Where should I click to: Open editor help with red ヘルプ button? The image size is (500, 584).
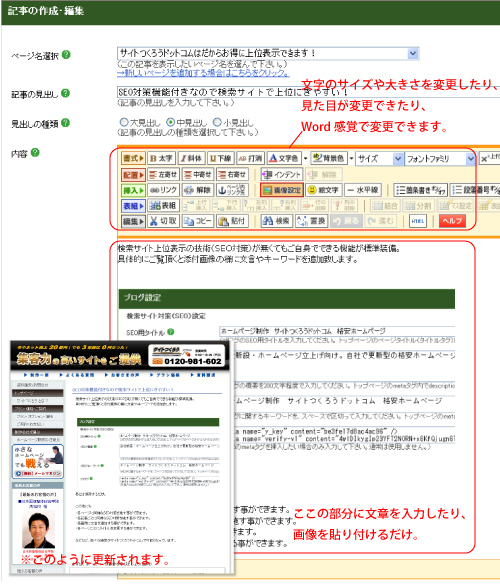[452, 221]
